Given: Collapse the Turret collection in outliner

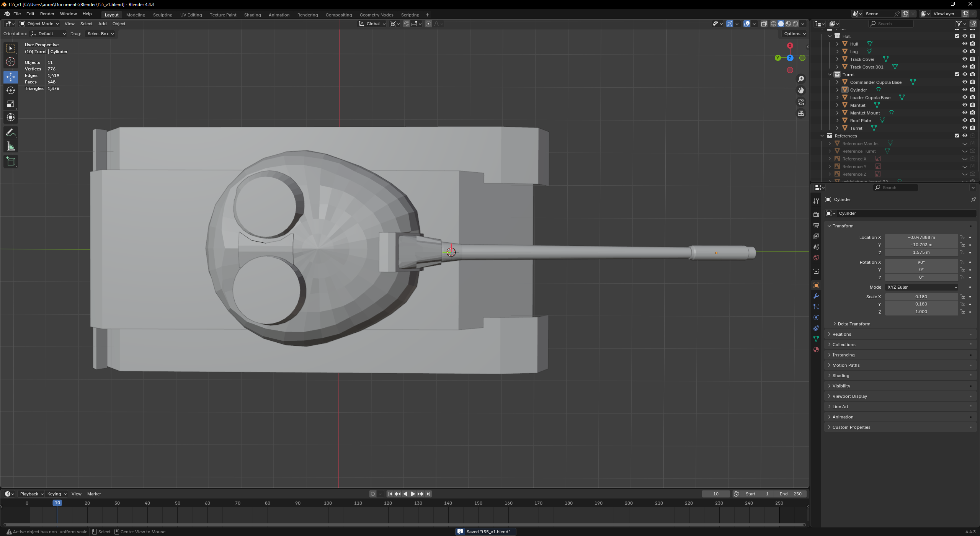Looking at the screenshot, I should 830,74.
